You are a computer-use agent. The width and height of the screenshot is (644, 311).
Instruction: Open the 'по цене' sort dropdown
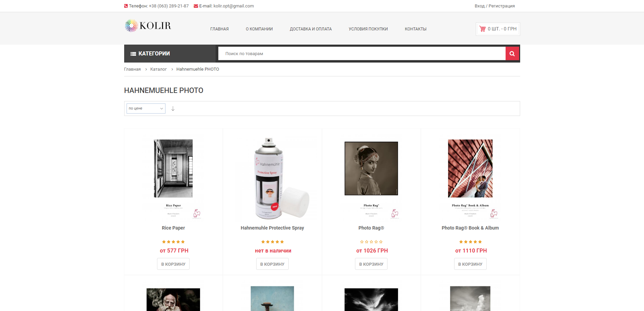pyautogui.click(x=146, y=109)
